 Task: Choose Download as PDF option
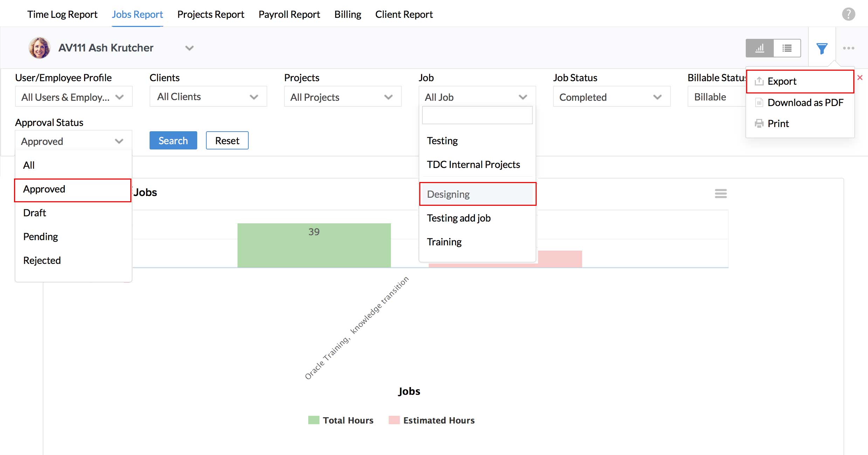tap(805, 103)
